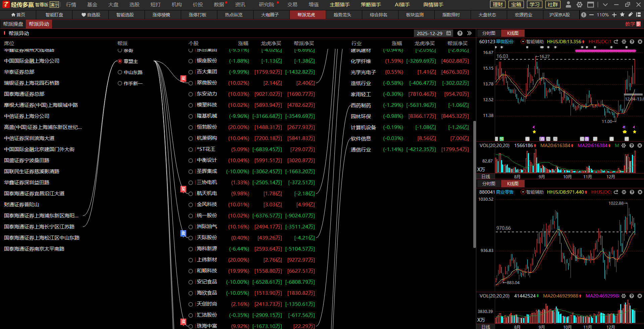Switch to the 帮派操盘 tab

coord(13,24)
